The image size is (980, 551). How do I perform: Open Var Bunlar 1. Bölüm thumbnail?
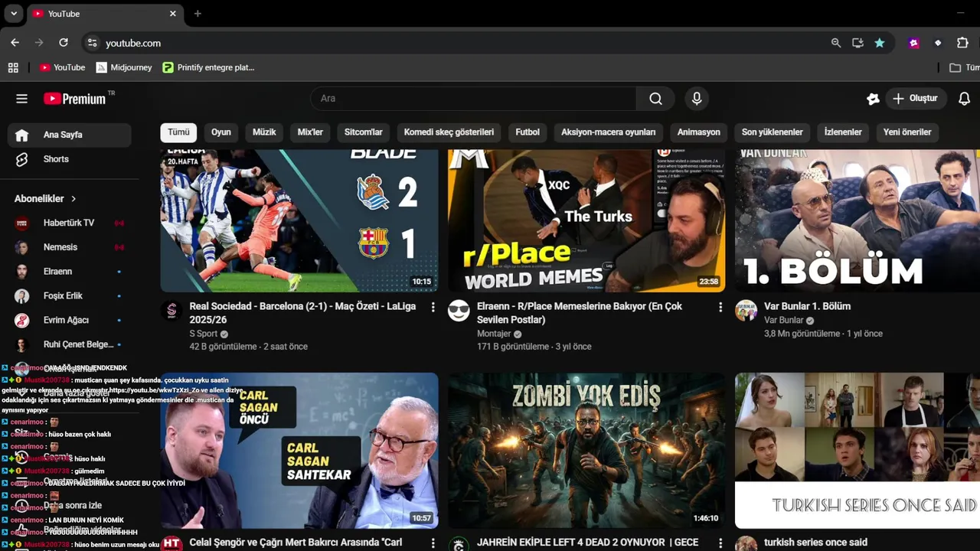tap(857, 220)
